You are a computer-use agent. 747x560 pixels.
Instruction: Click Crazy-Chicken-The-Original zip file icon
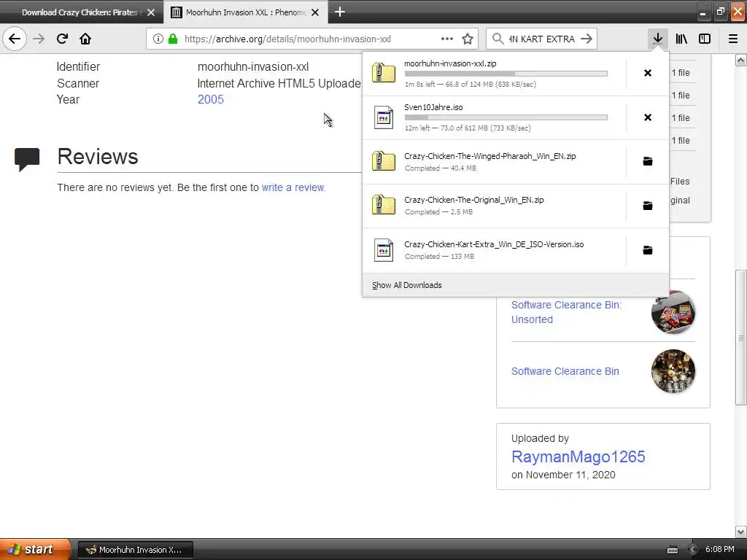tap(384, 205)
